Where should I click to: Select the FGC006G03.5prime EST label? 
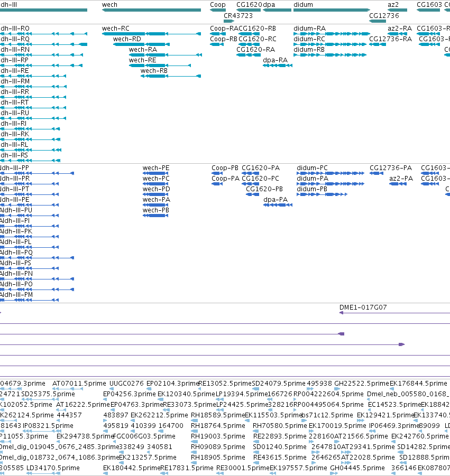[144, 436]
